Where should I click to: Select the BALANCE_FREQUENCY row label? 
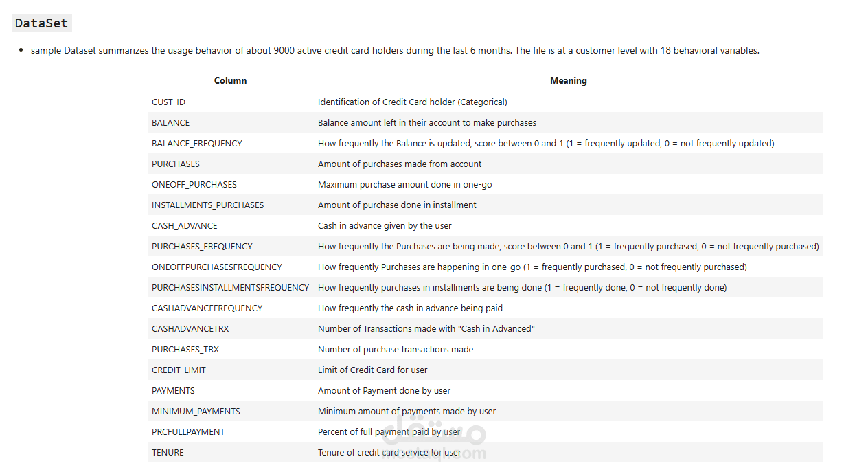tap(197, 144)
